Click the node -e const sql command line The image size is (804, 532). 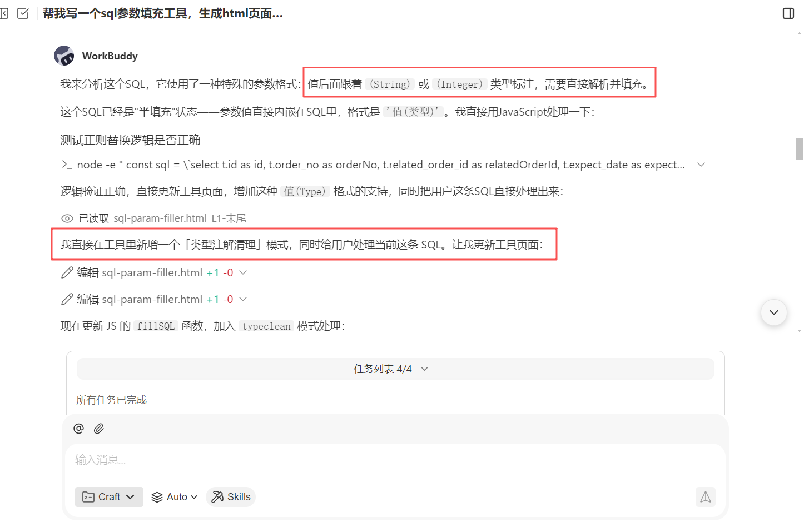click(381, 165)
